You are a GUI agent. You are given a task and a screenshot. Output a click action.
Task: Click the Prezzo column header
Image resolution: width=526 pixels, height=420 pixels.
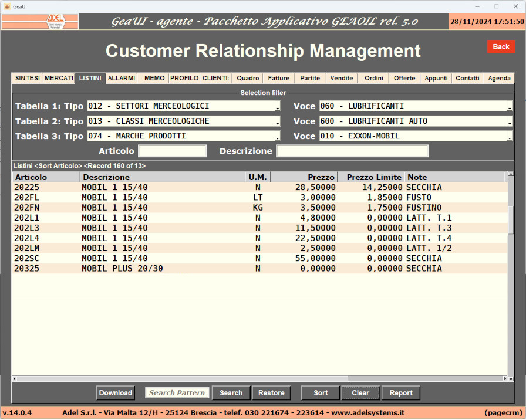pyautogui.click(x=304, y=177)
